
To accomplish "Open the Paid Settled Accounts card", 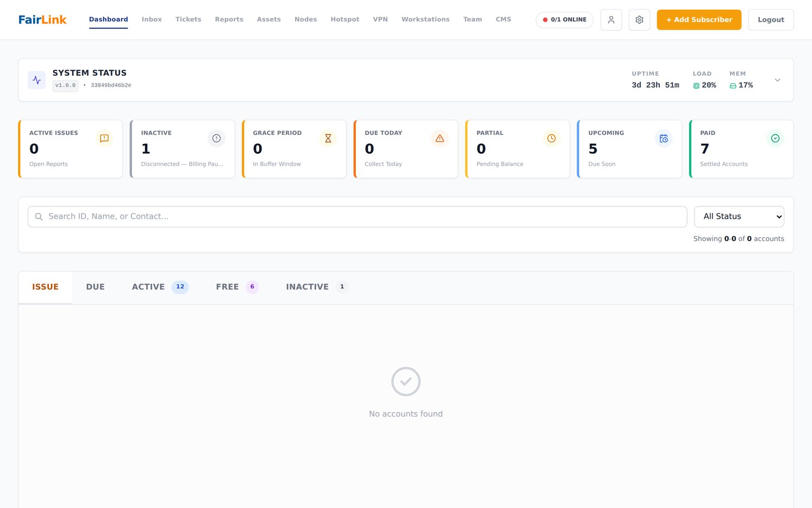I will click(741, 149).
